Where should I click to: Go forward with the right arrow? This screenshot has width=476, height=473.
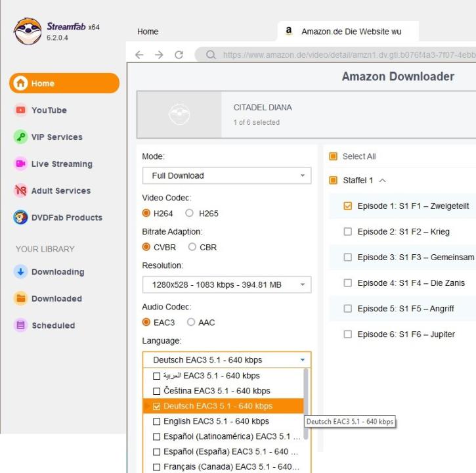[x=159, y=55]
